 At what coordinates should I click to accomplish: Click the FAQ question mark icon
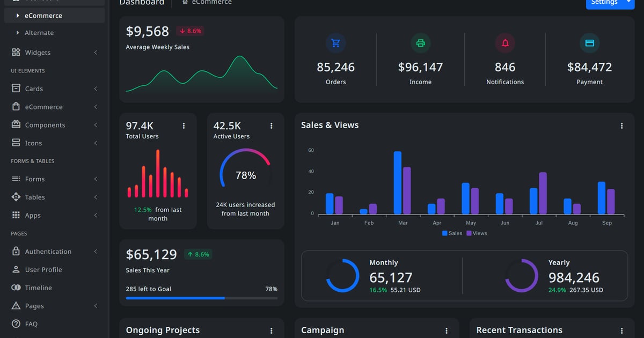point(16,324)
